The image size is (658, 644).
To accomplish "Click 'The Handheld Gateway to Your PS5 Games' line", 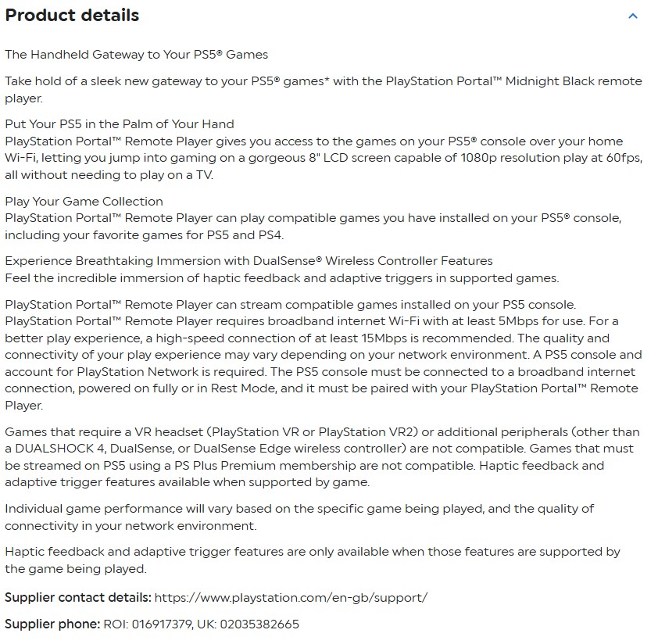I will [136, 55].
